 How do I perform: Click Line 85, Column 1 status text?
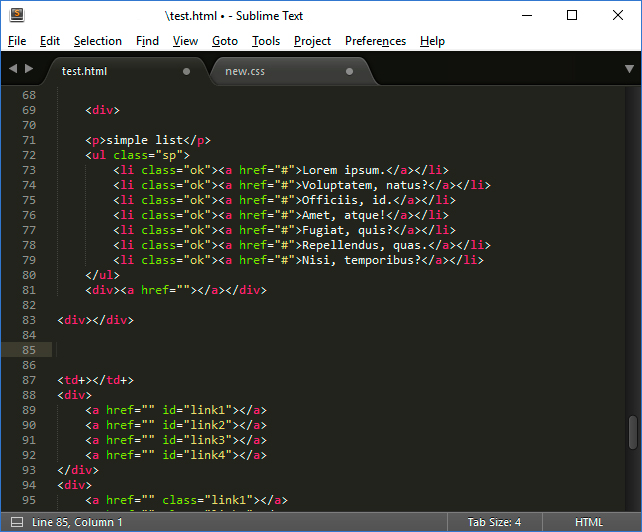click(77, 522)
